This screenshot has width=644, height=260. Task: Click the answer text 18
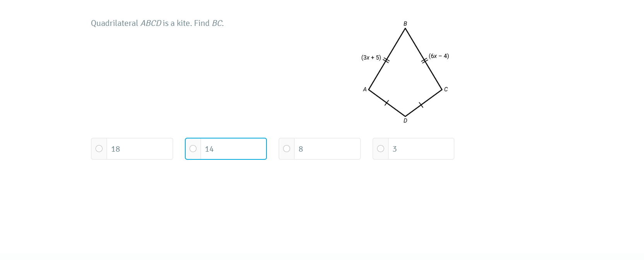(116, 149)
